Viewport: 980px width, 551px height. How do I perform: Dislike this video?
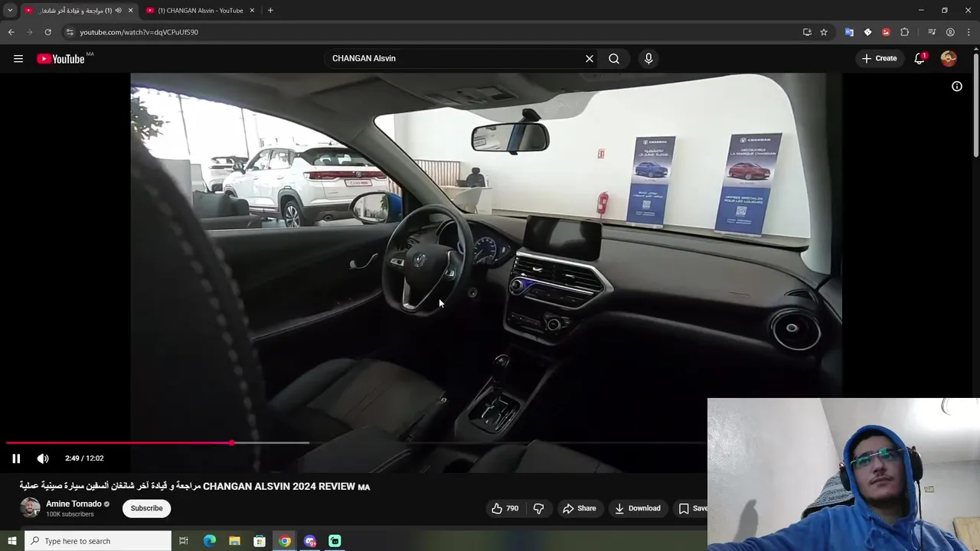(x=539, y=508)
